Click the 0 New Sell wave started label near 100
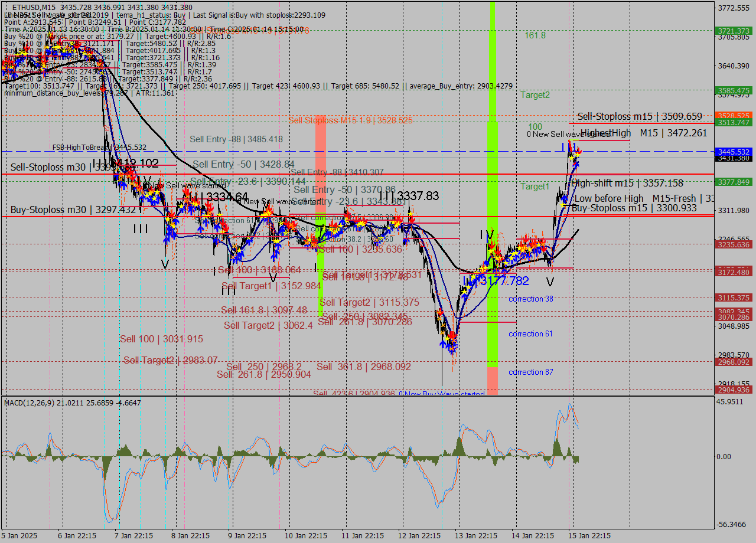 tap(568, 135)
